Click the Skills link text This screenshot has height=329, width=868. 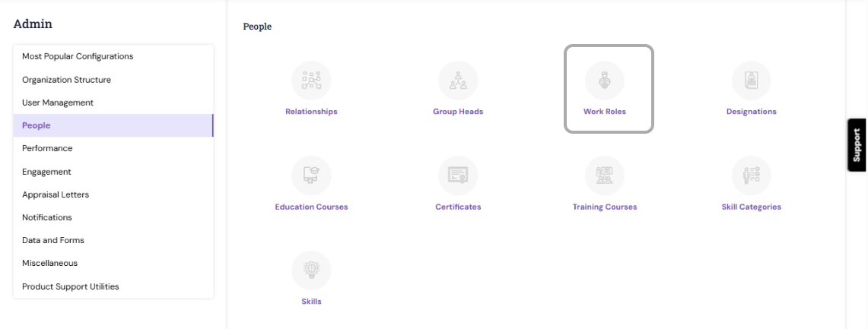tap(311, 302)
